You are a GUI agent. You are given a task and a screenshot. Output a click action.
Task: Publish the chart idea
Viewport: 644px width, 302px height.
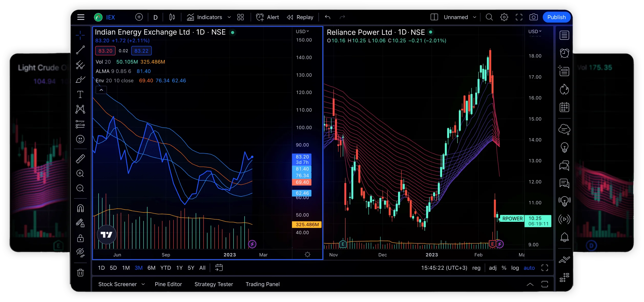point(556,17)
